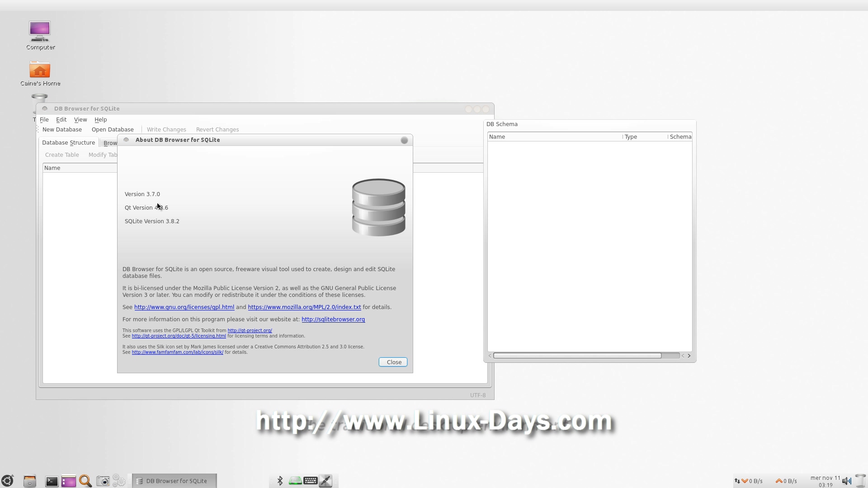Click the UTF-8 status bar label
Screen dimensions: 868x488
478,395
